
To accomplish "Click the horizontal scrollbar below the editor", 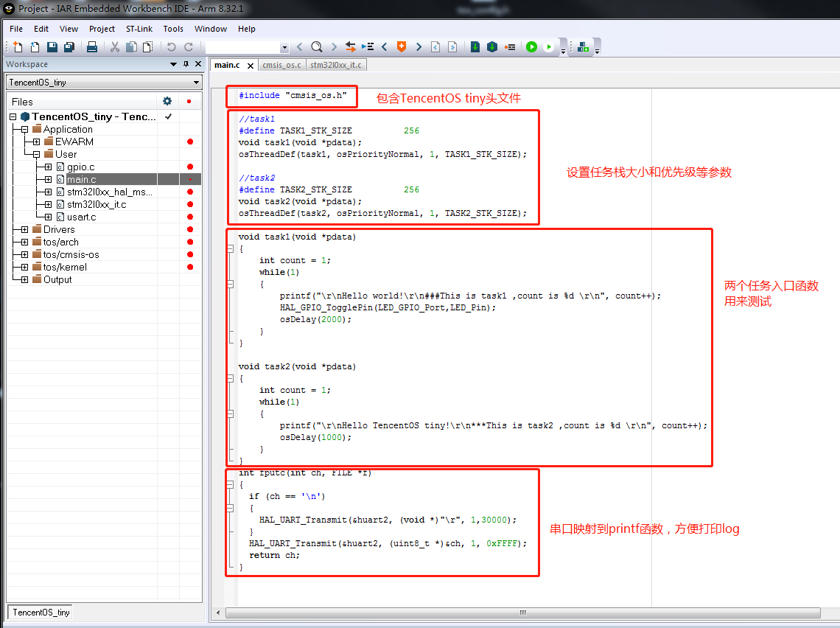I will coord(523,613).
